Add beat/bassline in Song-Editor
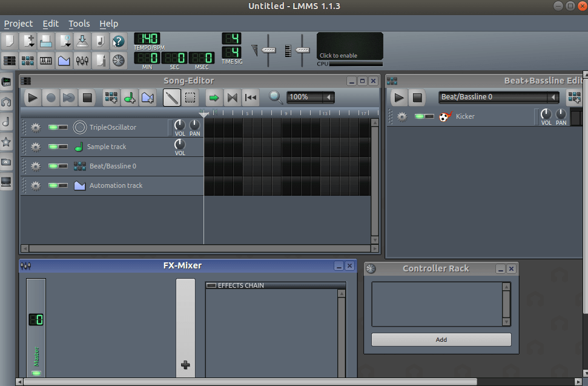This screenshot has height=386, width=588. 111,98
